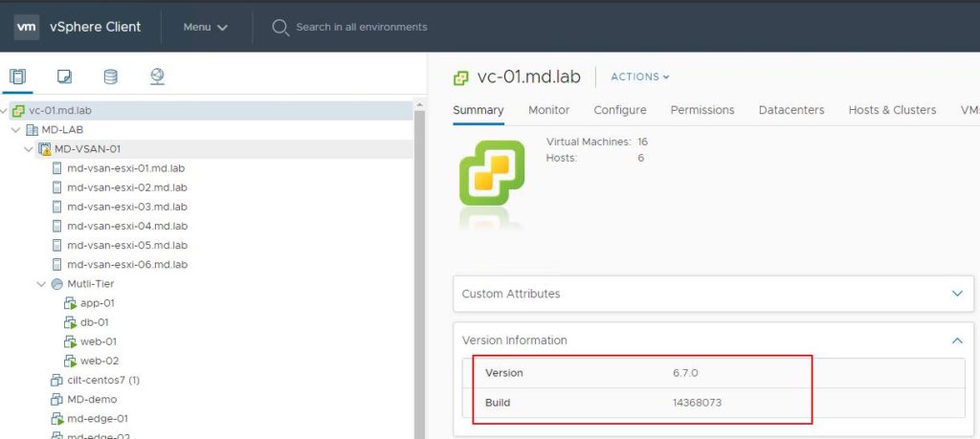Select the db-01 virtual machine label

(95, 323)
